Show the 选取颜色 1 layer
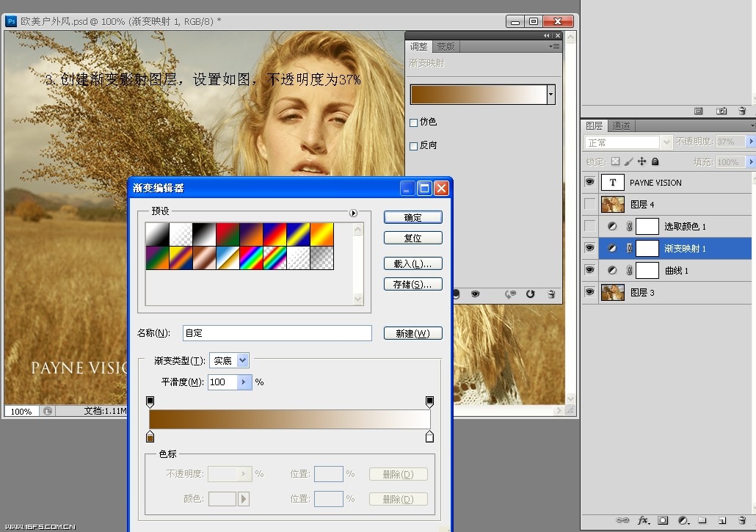 pos(589,226)
